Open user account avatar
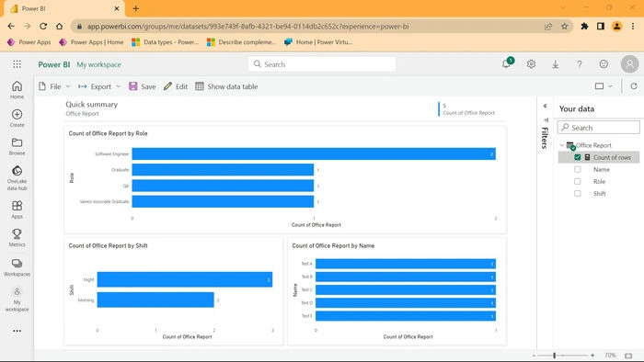This screenshot has height=362, width=644. (x=629, y=64)
